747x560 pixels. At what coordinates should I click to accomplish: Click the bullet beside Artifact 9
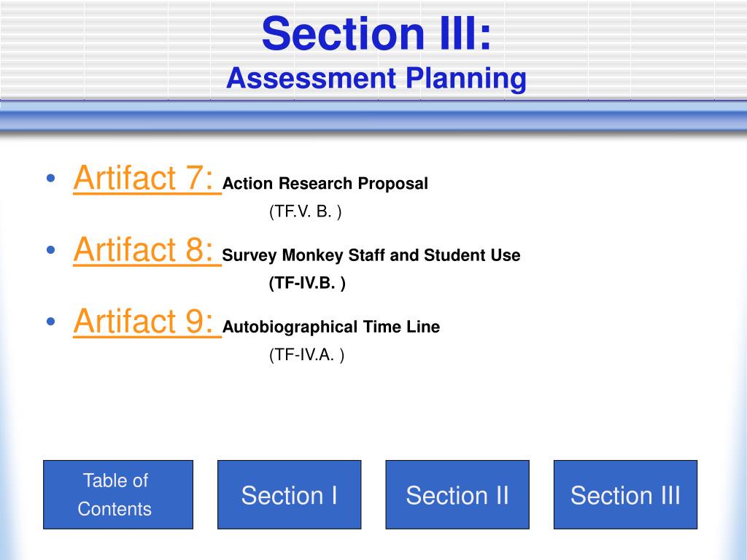51,322
